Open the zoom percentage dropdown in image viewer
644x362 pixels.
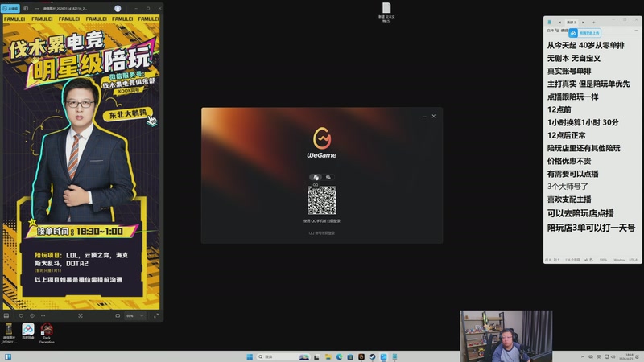point(135,315)
